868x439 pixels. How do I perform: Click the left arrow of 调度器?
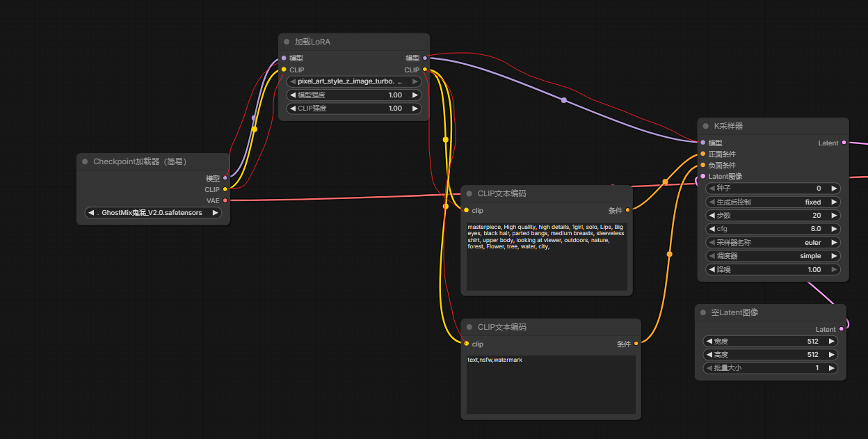pyautogui.click(x=712, y=256)
